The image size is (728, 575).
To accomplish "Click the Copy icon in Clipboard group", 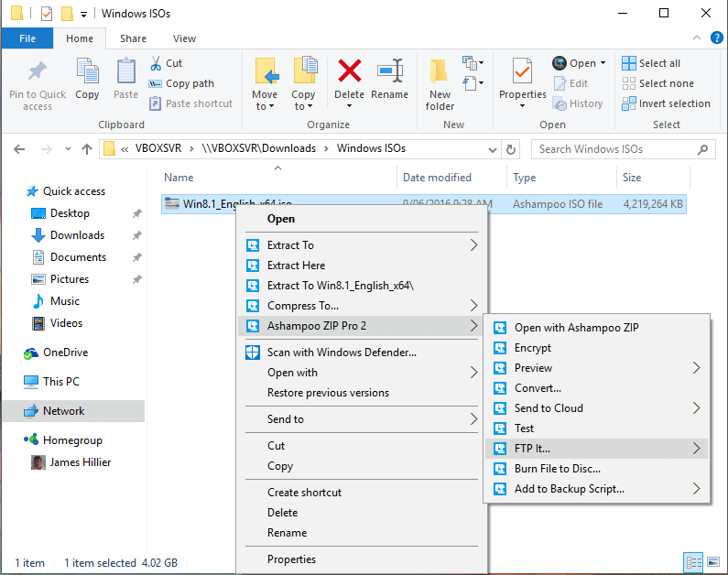I will pyautogui.click(x=87, y=71).
